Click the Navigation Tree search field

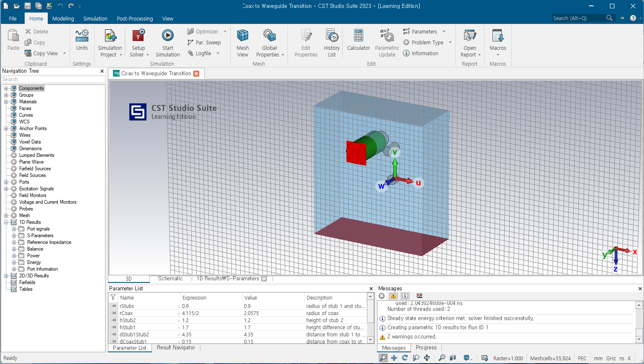click(53, 79)
